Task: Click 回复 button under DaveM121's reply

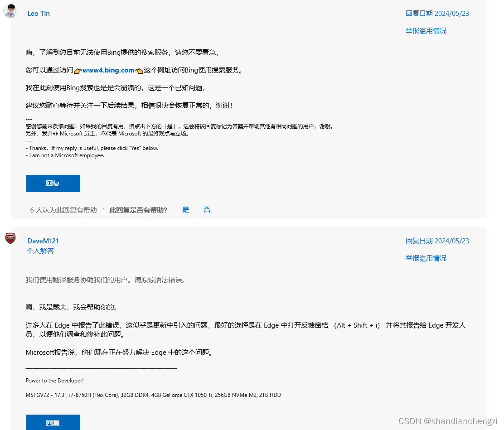Action: 53,422
